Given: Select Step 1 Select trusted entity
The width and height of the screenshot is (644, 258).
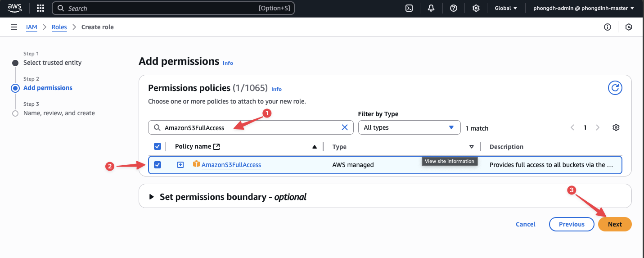Looking at the screenshot, I should point(52,63).
